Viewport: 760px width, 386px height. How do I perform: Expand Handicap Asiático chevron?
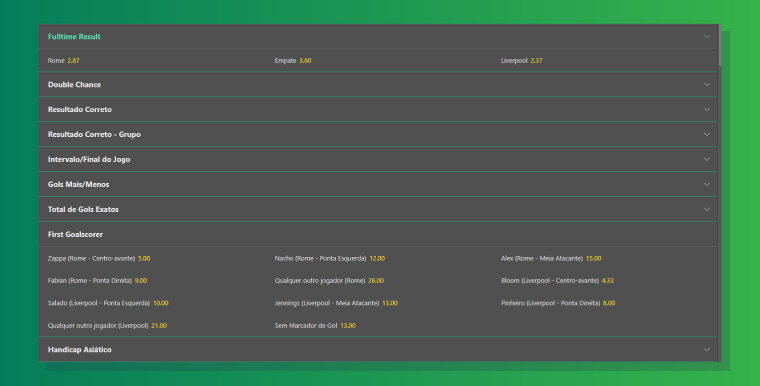707,350
